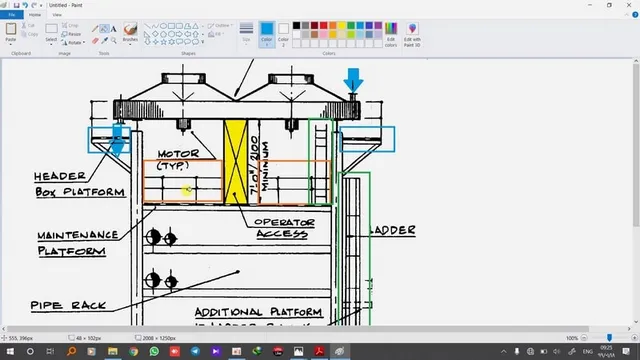Select the Text tool
640x360 pixels.
[114, 29]
